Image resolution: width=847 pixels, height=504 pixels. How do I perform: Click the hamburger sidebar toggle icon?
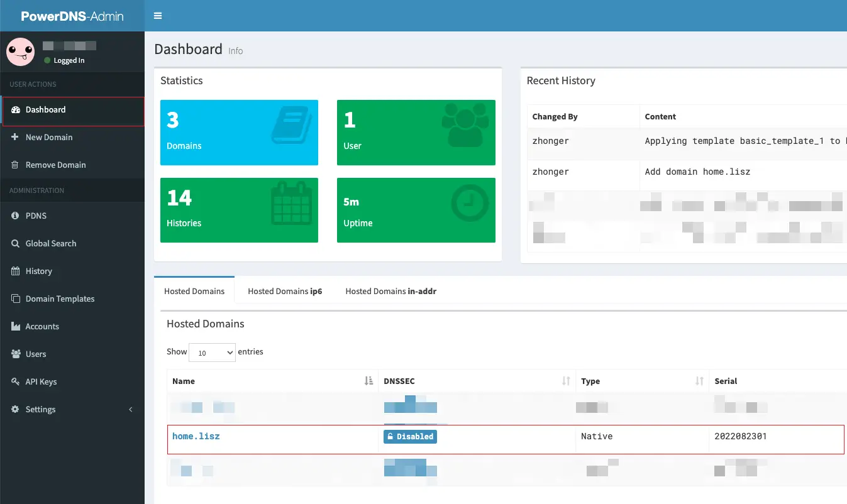[158, 16]
